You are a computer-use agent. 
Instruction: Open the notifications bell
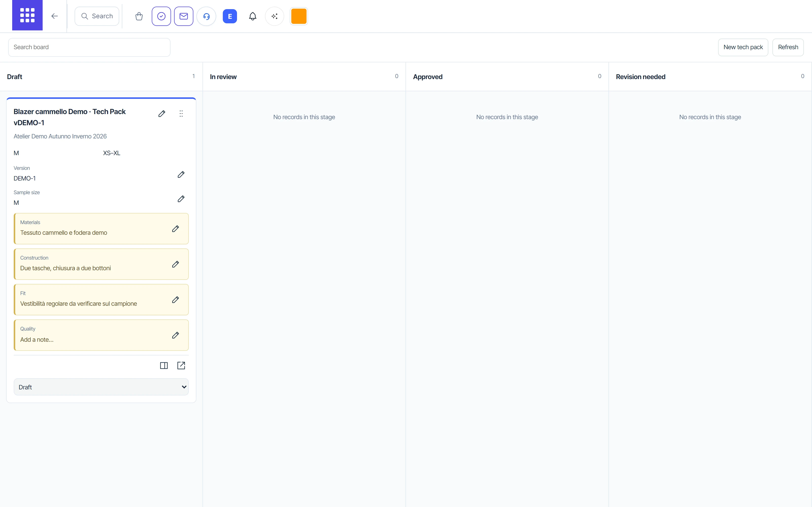point(253,16)
